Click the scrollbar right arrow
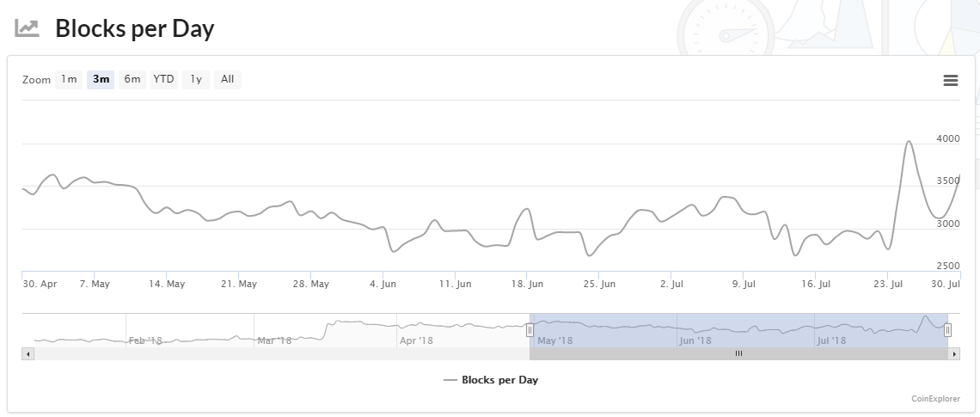The height and width of the screenshot is (417, 980). pos(953,353)
